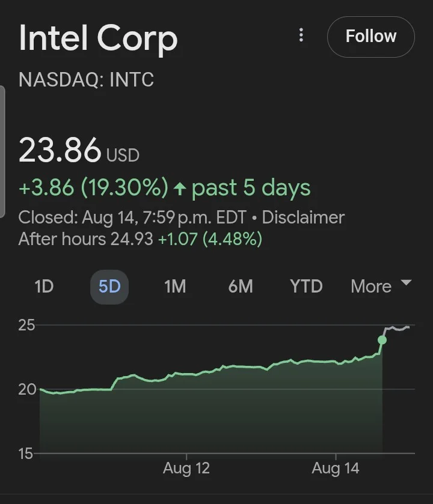Select the YTD range tab
Image resolution: width=433 pixels, height=504 pixels.
[306, 287]
